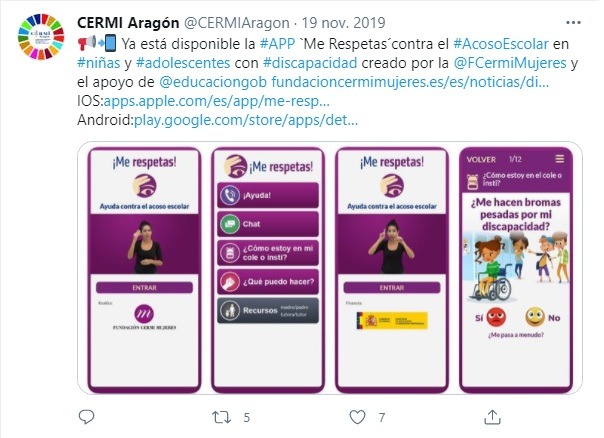
Task: Click the yellow smiling No emoji
Action: [535, 317]
